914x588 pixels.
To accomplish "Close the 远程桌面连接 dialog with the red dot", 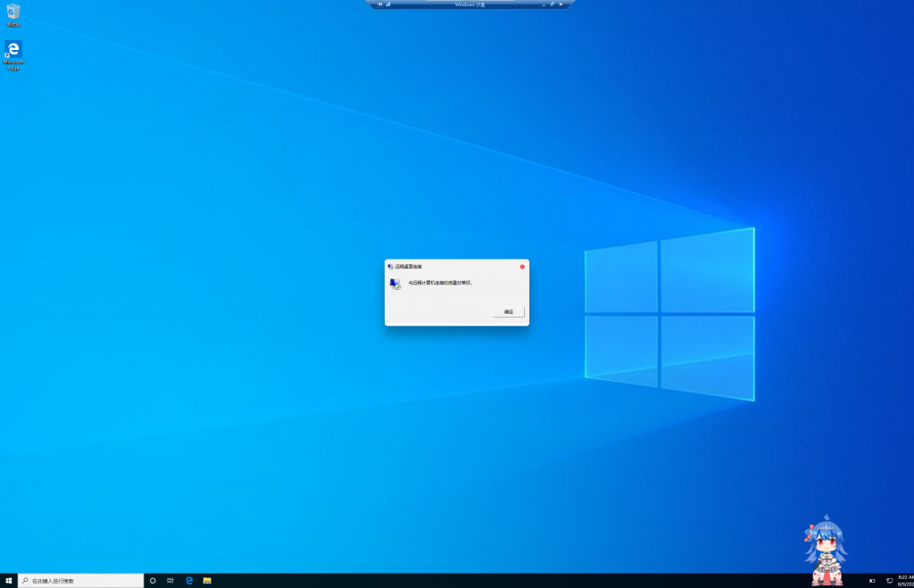I will coord(522,266).
